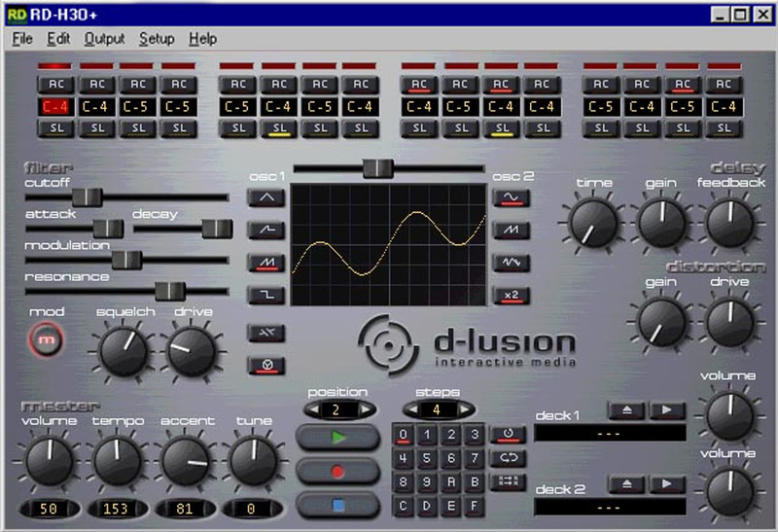Toggle the loop icon beside keypad
This screenshot has width=778, height=532.
click(x=508, y=457)
